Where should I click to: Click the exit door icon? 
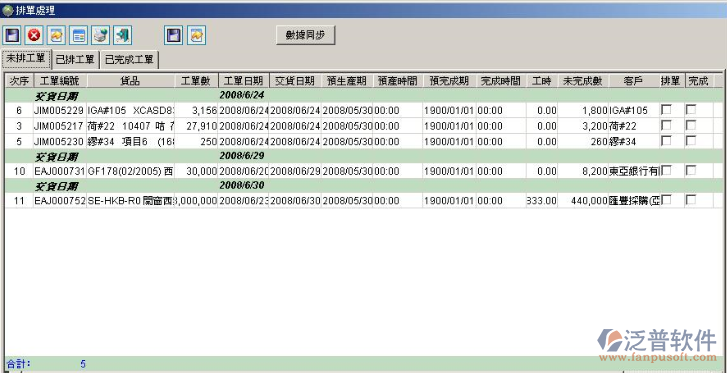tap(123, 35)
